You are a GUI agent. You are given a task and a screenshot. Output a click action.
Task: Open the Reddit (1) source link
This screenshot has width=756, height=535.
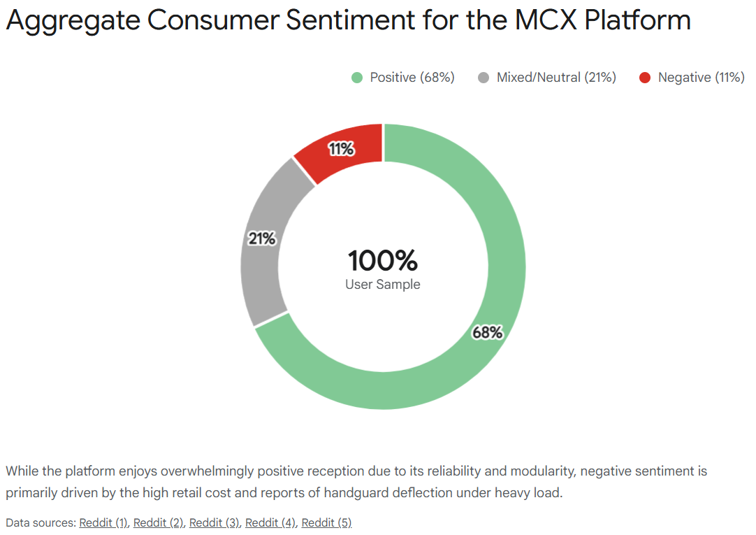point(103,522)
